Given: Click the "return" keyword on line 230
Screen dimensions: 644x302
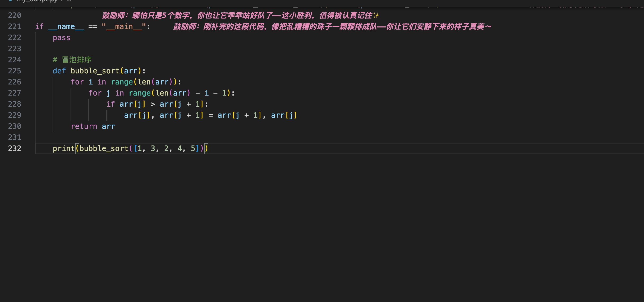Looking at the screenshot, I should (84, 126).
